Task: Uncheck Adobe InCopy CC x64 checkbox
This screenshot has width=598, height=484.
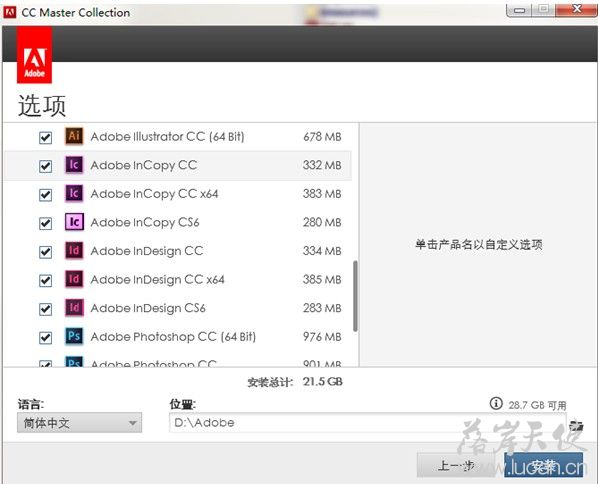Action: (x=45, y=195)
